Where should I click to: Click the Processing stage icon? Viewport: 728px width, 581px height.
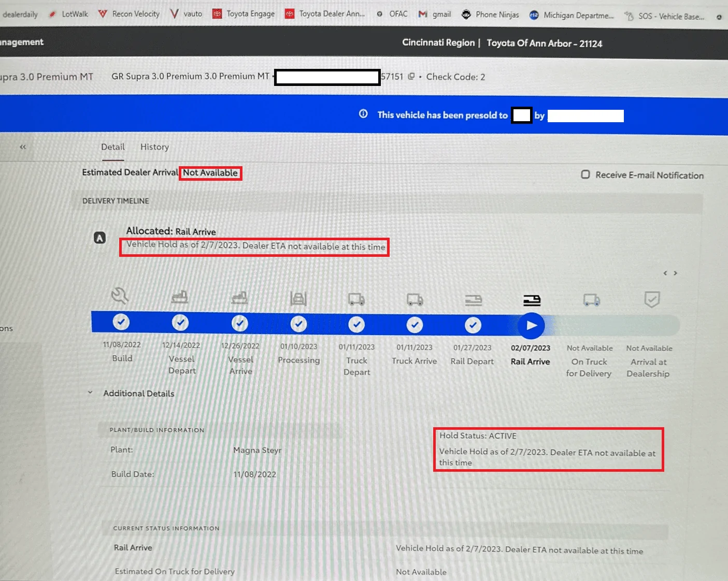pyautogui.click(x=298, y=298)
